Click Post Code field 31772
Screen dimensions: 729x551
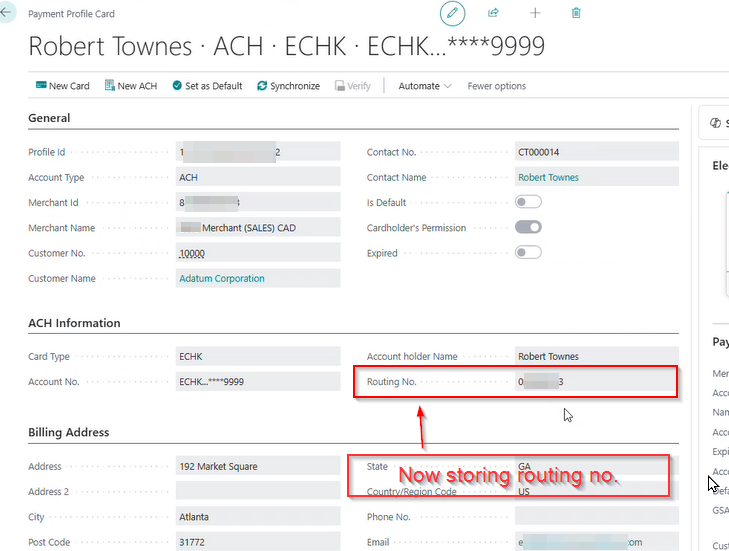pyautogui.click(x=258, y=542)
